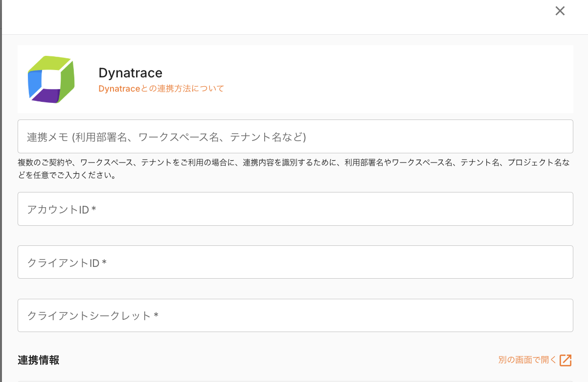Click the purple bottom face of Dynatrace logo
The width and height of the screenshot is (588, 382).
(48, 95)
